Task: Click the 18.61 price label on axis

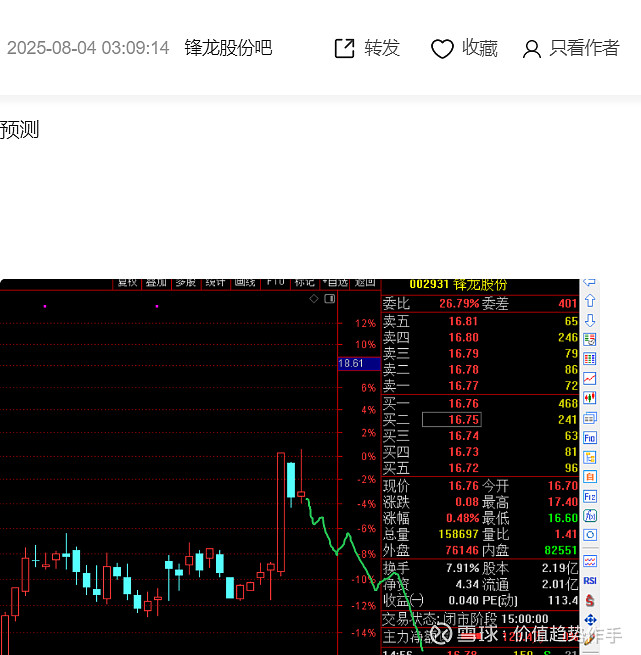Action: (x=359, y=363)
